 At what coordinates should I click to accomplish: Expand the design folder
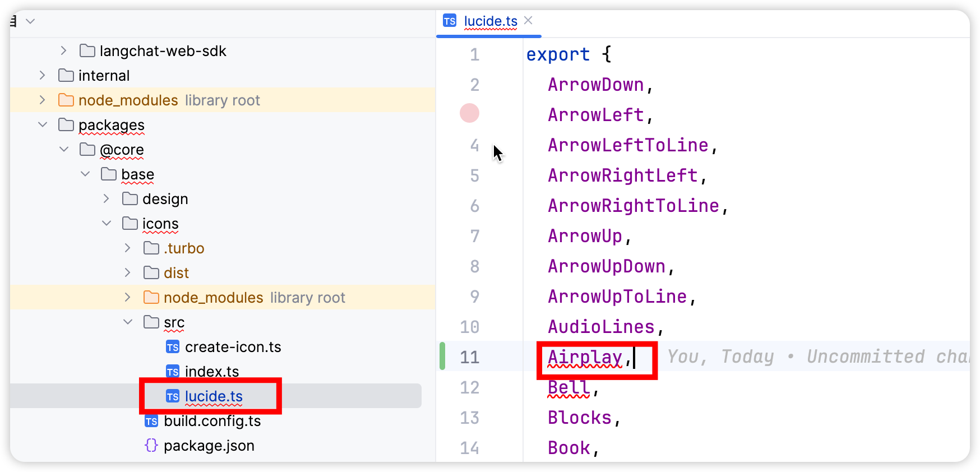[x=107, y=199]
